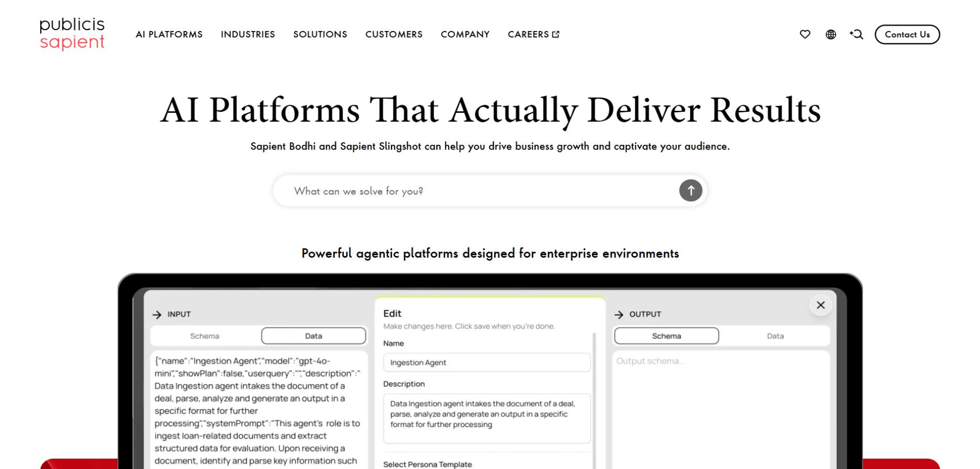Close the demo panel with X
Image resolution: width=980 pixels, height=469 pixels.
821,305
